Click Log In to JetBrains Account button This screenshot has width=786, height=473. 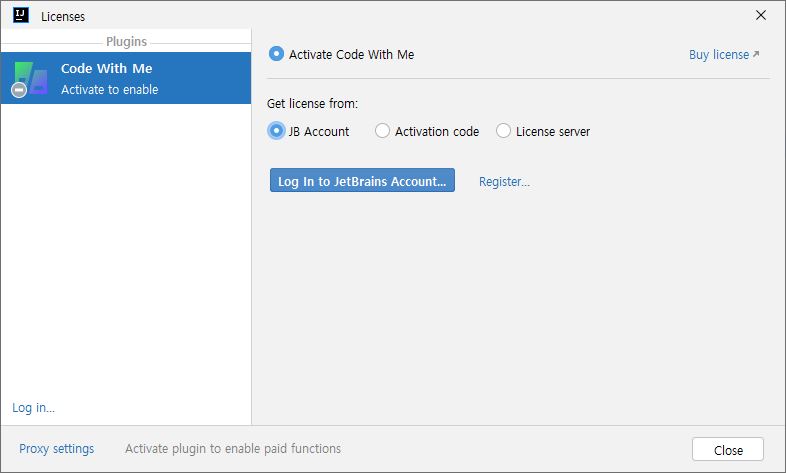point(362,180)
